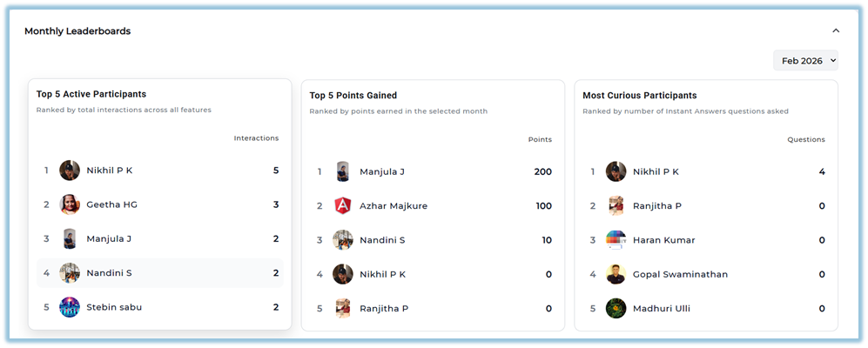Image resolution: width=868 pixels, height=348 pixels.
Task: Click Madhuri Ulli profile avatar
Action: pos(616,308)
